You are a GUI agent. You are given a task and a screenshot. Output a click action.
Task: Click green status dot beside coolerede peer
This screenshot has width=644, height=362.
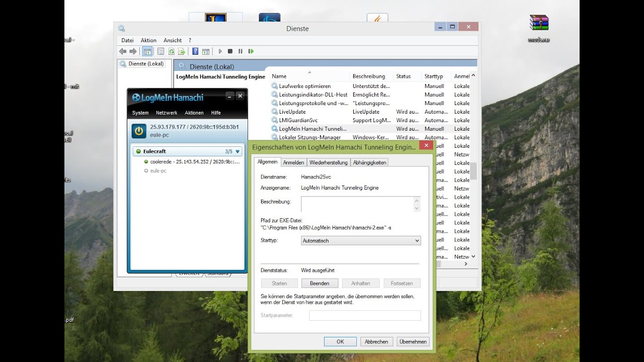146,162
